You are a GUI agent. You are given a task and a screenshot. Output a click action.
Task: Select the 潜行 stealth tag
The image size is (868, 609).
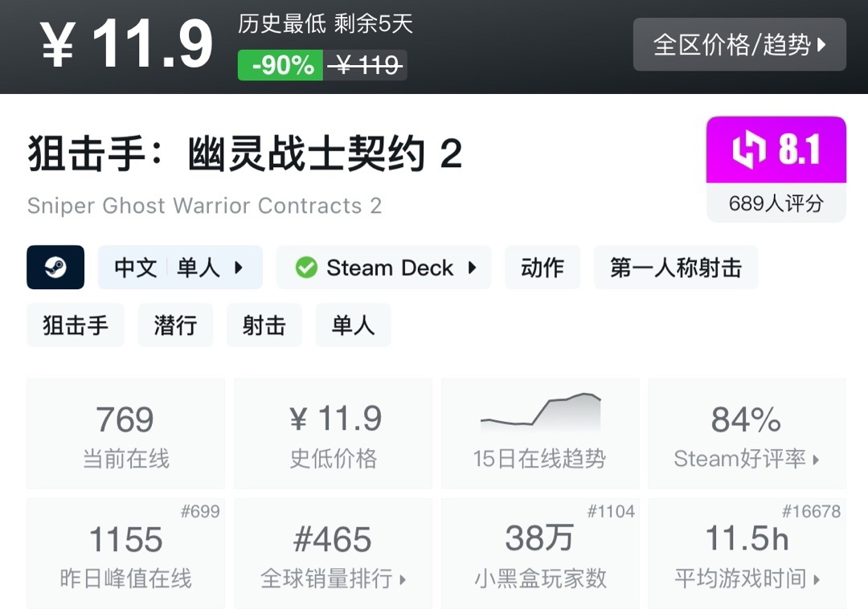(175, 325)
